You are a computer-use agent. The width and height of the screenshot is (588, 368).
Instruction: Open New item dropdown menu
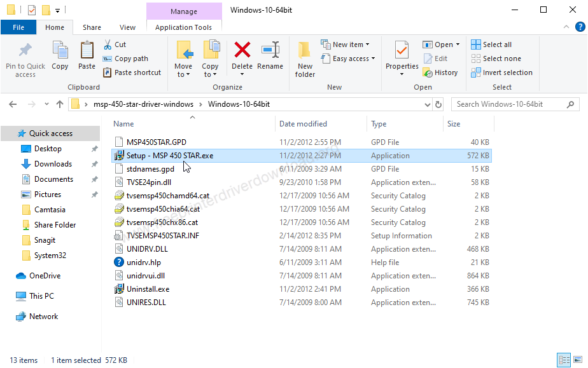[x=345, y=44]
